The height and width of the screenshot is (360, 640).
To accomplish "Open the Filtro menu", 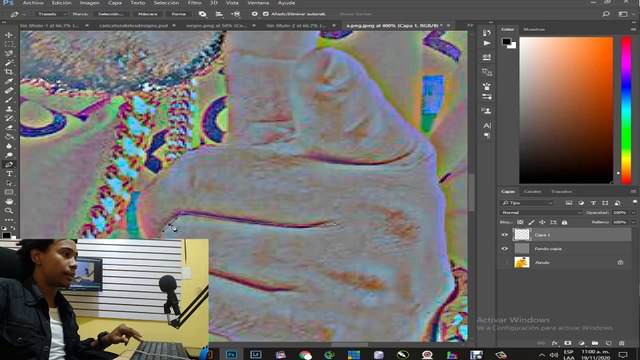I will click(195, 3).
